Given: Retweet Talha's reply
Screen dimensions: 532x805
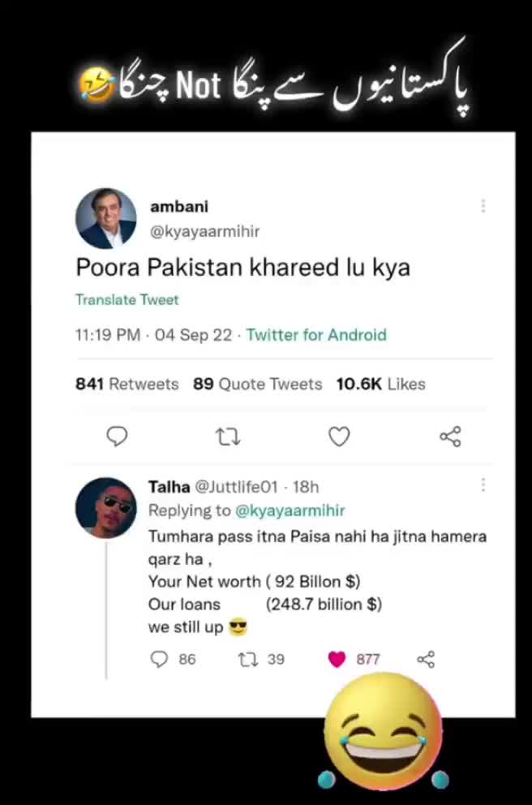Looking at the screenshot, I should click(247, 659).
